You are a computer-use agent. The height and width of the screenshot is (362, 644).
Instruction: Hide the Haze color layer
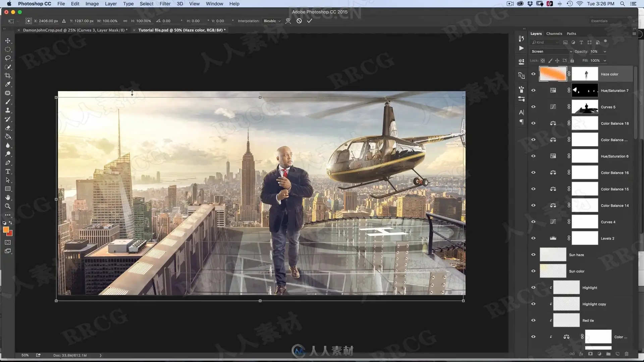(x=533, y=74)
